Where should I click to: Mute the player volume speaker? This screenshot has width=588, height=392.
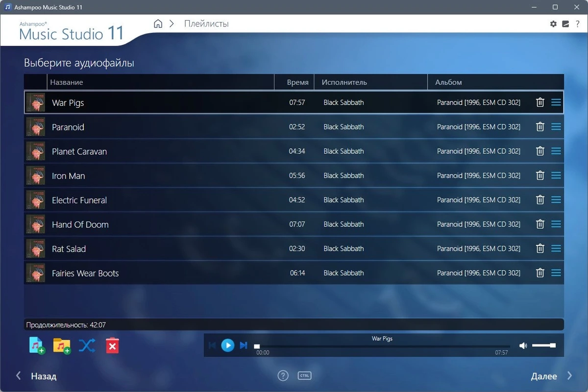(523, 345)
